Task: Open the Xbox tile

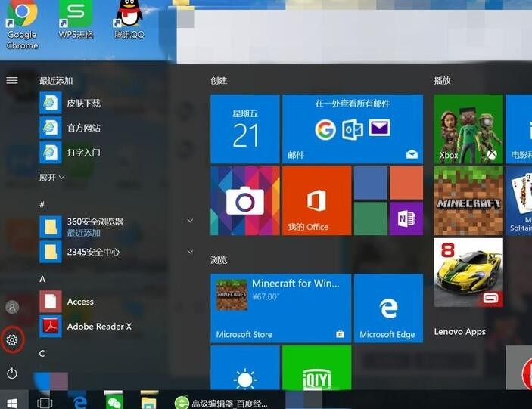Action: (468, 129)
